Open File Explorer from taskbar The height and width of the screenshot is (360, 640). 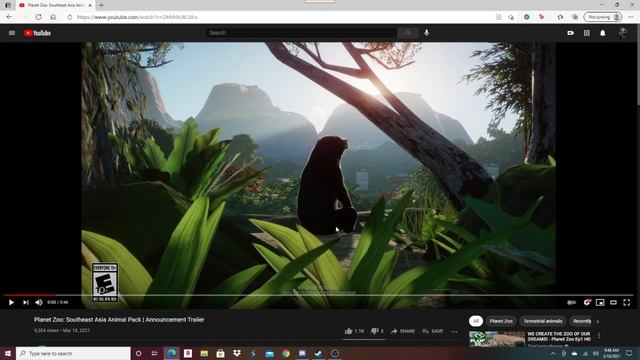pos(204,353)
